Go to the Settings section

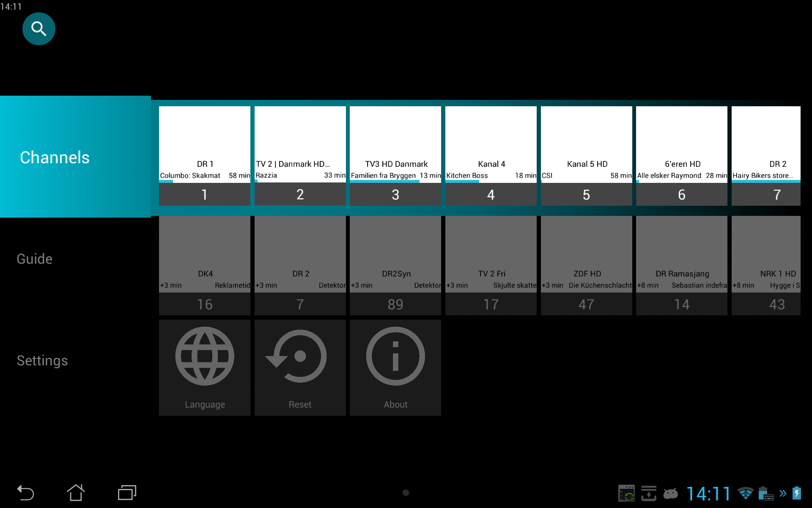point(42,361)
